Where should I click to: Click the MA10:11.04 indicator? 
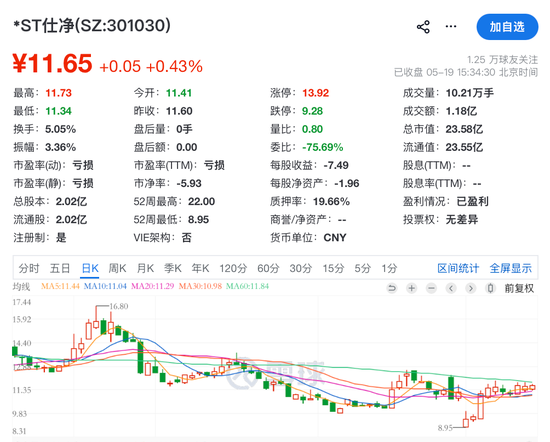(105, 286)
